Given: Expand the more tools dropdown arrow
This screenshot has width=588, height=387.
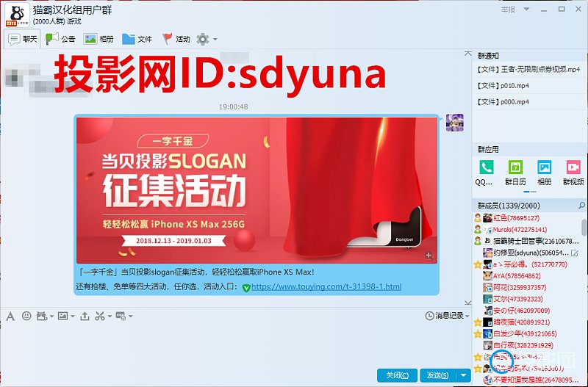Looking at the screenshot, I should pos(131,317).
